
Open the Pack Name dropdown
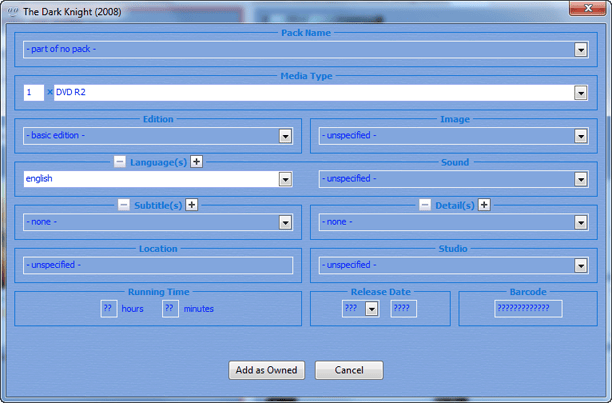pyautogui.click(x=581, y=50)
